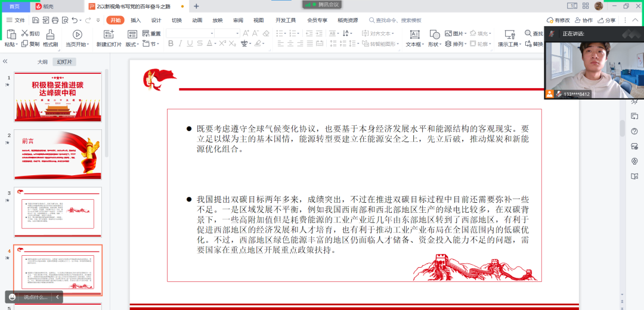Screen dimensions: 644x310
Task: Select slide 2 thumbnail titled 前言
Action: (58, 154)
